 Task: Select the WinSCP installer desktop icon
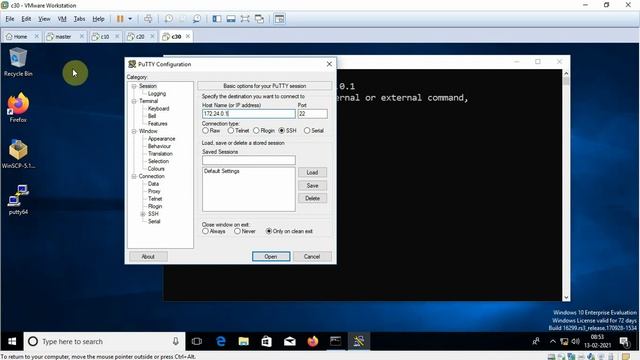tap(18, 154)
